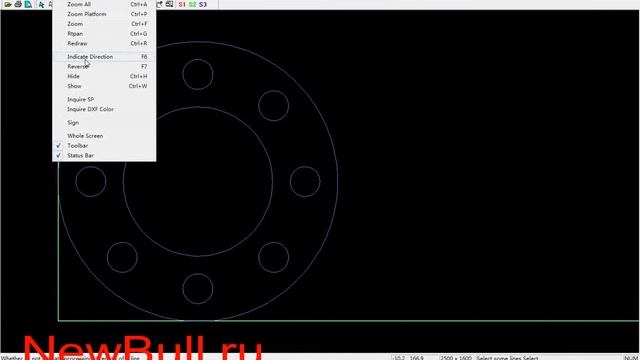
Task: Click the NUM status bar indicator
Action: point(631,358)
